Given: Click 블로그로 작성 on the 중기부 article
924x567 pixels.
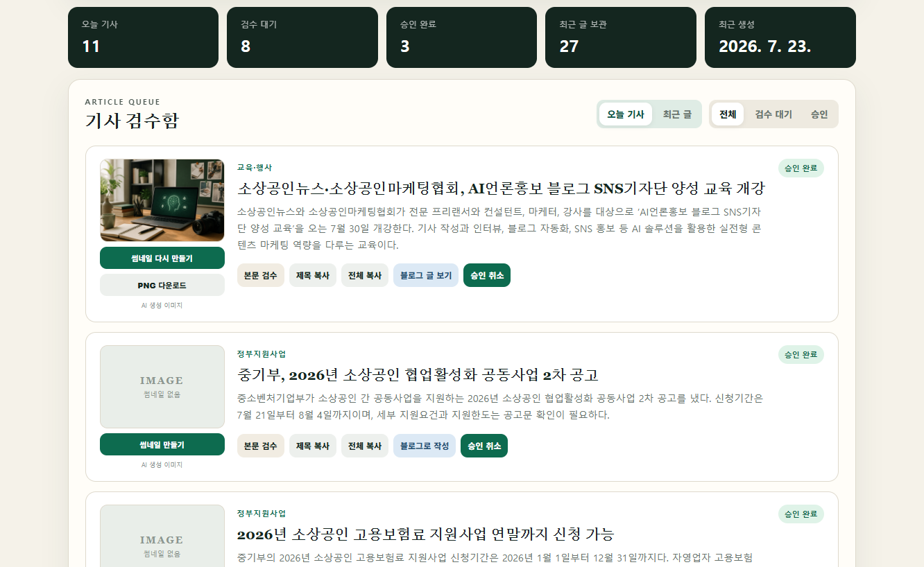Looking at the screenshot, I should [x=425, y=446].
